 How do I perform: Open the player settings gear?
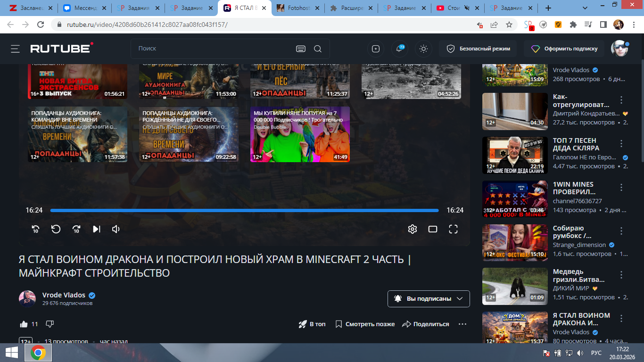click(x=413, y=229)
